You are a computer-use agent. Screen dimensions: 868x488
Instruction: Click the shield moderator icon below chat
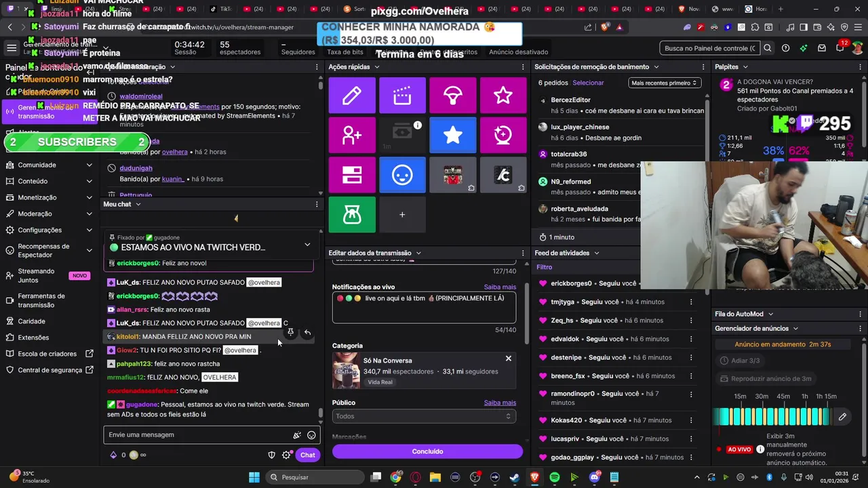coord(272,455)
